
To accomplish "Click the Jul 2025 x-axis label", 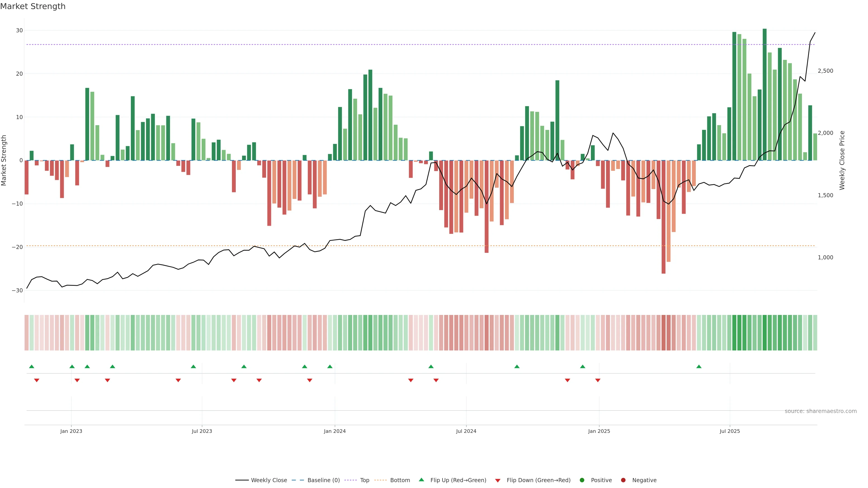I will [x=729, y=431].
